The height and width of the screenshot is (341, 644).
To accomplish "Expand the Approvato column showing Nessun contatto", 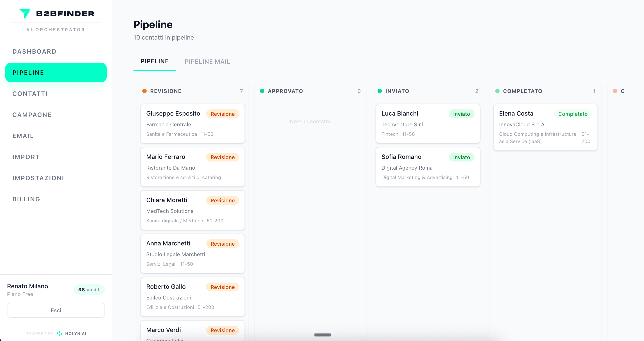I will coord(310,121).
